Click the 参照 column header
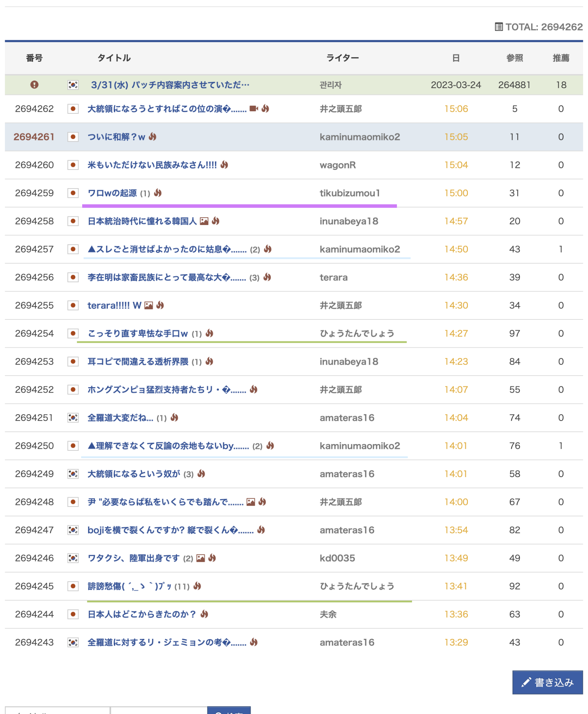Screen dimensions: 588x714 514,58
